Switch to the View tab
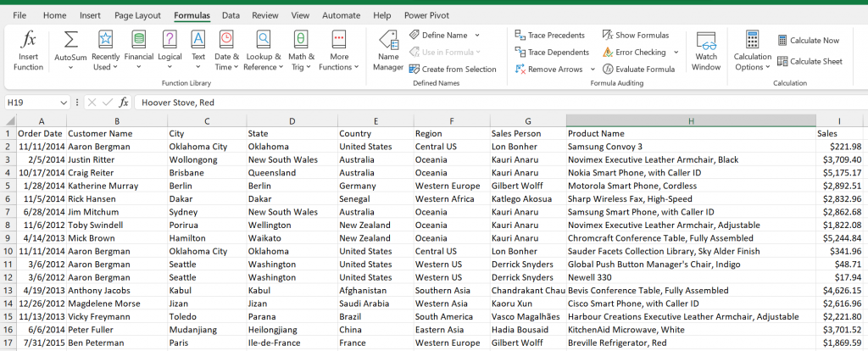 click(x=300, y=15)
